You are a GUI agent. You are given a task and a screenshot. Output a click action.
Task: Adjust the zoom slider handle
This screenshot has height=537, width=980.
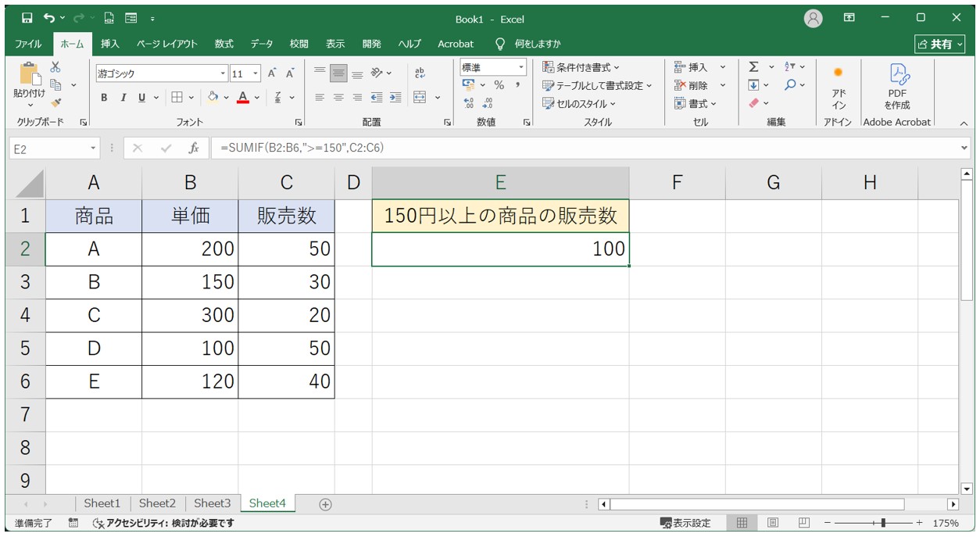pyautogui.click(x=883, y=523)
